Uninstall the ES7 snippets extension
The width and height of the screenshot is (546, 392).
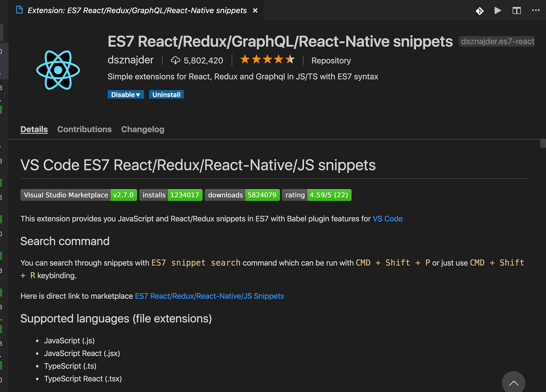[x=166, y=94]
